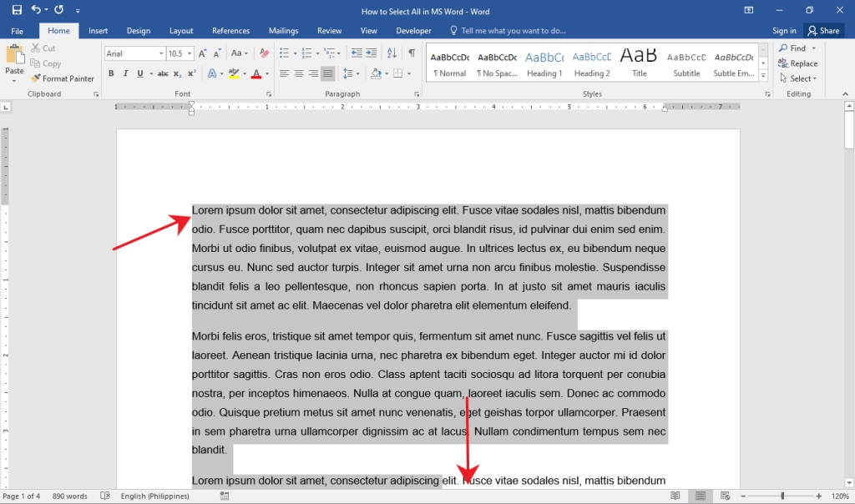Click the Undo arrow icon
The height and width of the screenshot is (504, 855).
click(35, 10)
